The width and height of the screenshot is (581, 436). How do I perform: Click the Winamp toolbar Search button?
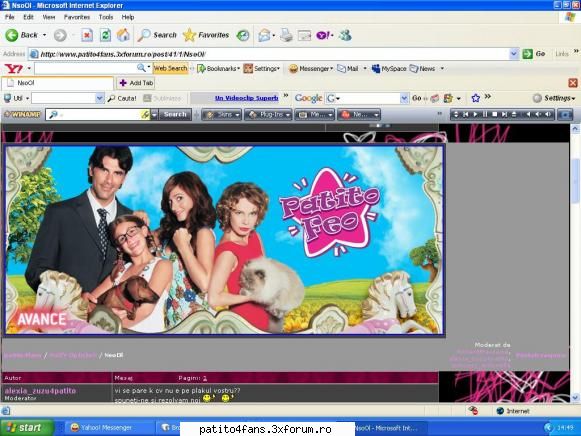(x=175, y=114)
